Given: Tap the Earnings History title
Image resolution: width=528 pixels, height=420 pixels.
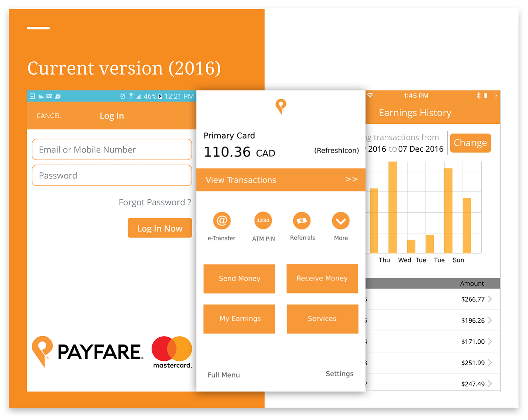Looking at the screenshot, I should click(415, 113).
